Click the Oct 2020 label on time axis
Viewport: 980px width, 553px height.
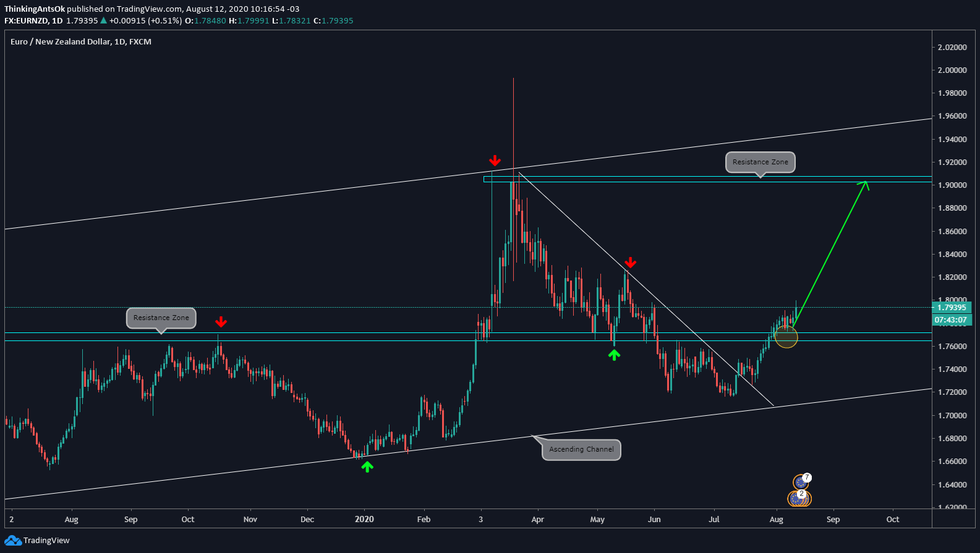click(x=893, y=519)
